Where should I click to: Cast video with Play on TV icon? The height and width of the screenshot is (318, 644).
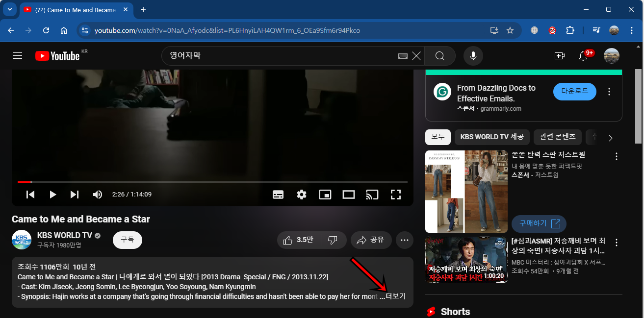pos(372,195)
